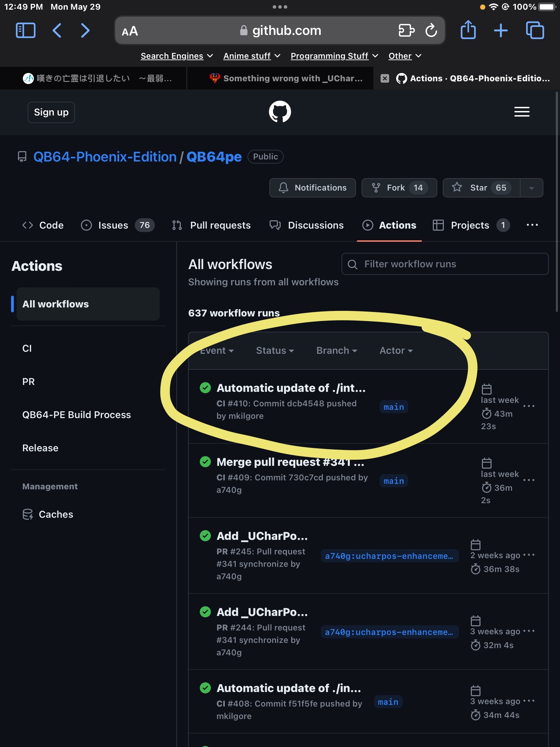This screenshot has width=560, height=747.
Task: Click the main branch label of CI #409
Action: pos(394,481)
